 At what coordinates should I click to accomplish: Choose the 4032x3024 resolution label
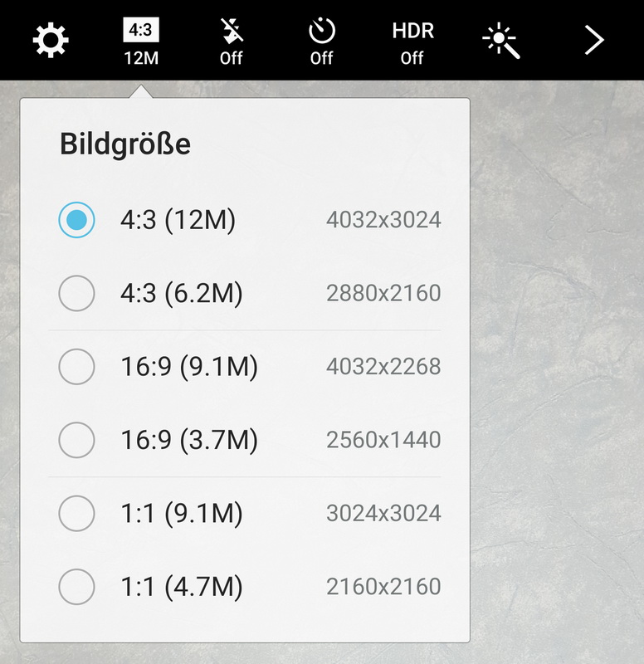coord(383,220)
